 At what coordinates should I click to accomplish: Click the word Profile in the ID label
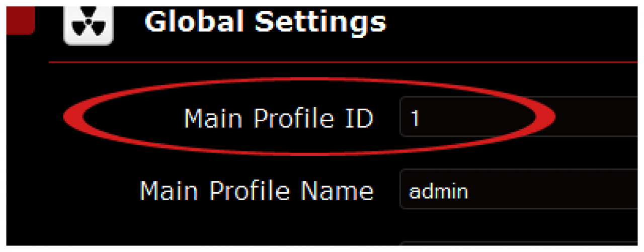tap(293, 119)
